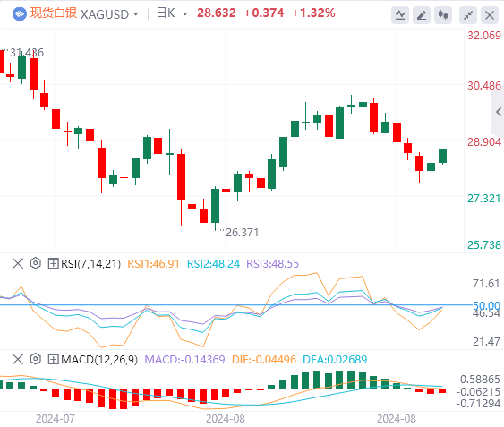Click the 28.904 price axis label
This screenshot has width=504, height=427.
pyautogui.click(x=484, y=141)
